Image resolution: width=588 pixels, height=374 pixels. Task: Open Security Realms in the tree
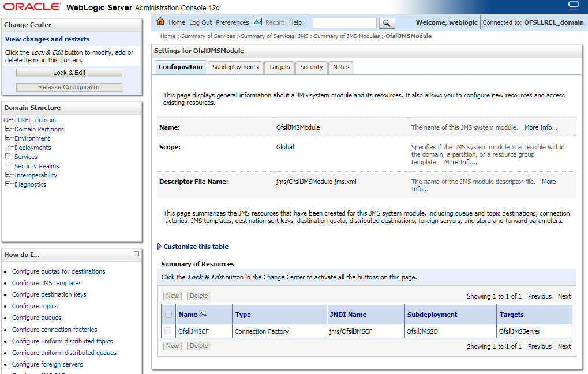point(37,166)
